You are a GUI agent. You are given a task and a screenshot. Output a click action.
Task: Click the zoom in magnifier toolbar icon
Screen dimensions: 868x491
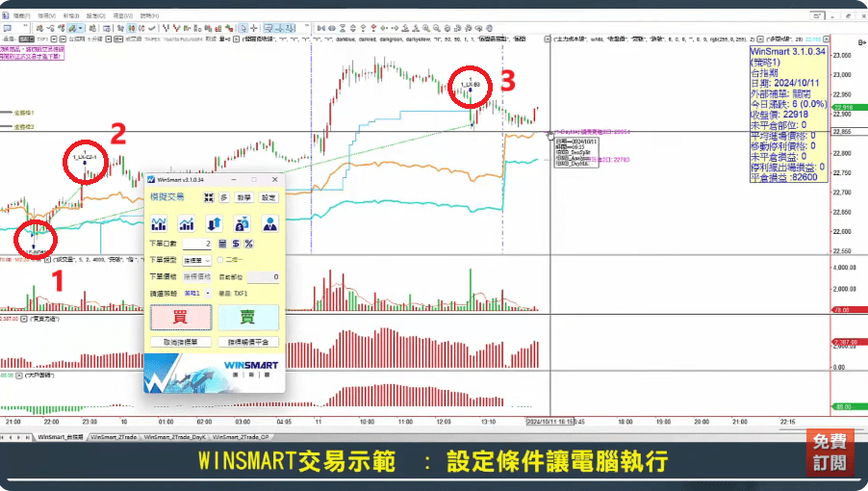425,28
